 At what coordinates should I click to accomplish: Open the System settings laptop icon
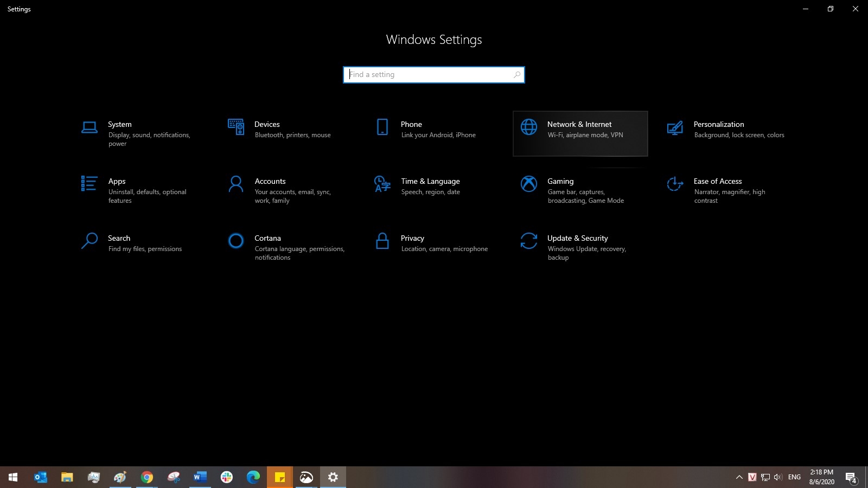click(x=90, y=127)
